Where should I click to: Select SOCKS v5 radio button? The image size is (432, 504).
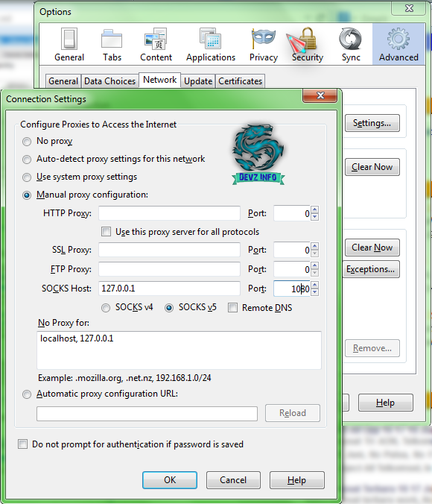(x=169, y=308)
